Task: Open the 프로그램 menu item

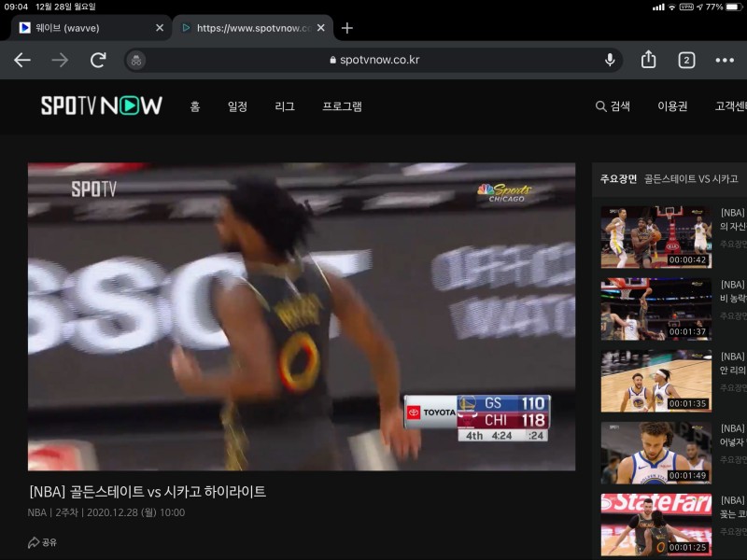Action: coord(342,106)
